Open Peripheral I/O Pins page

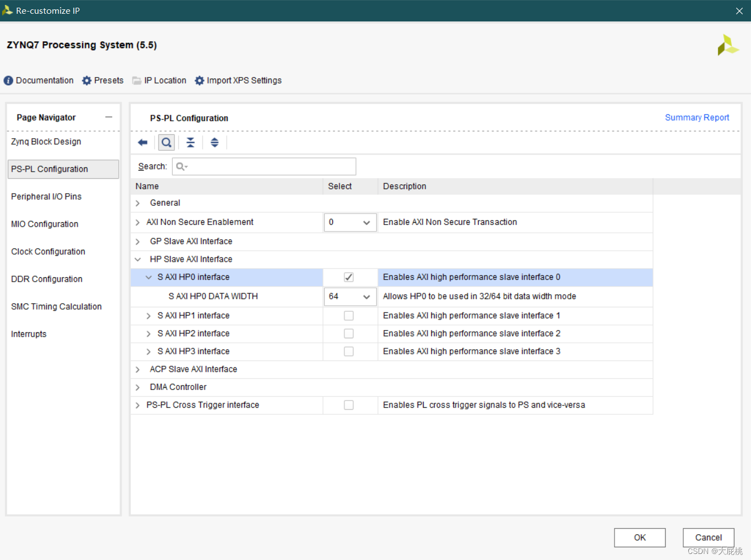point(46,196)
